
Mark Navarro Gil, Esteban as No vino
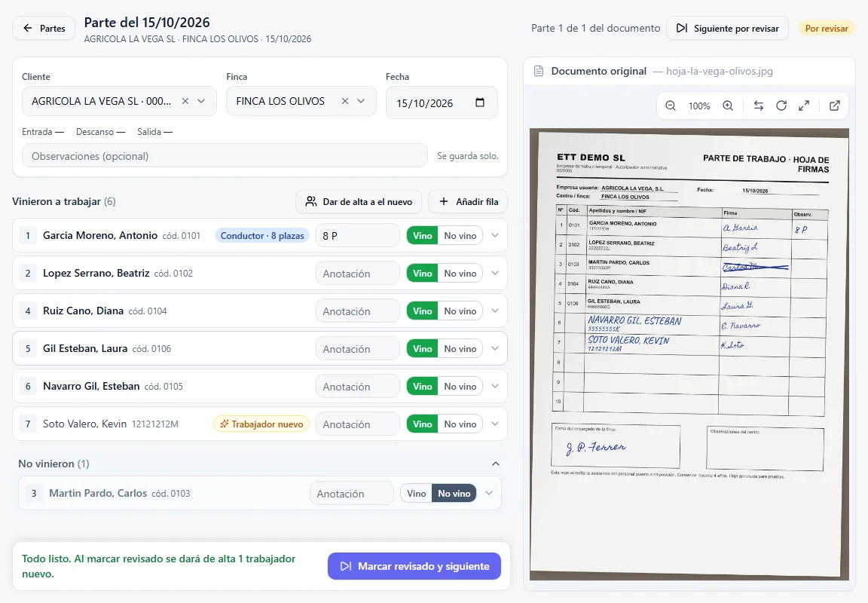(x=460, y=386)
